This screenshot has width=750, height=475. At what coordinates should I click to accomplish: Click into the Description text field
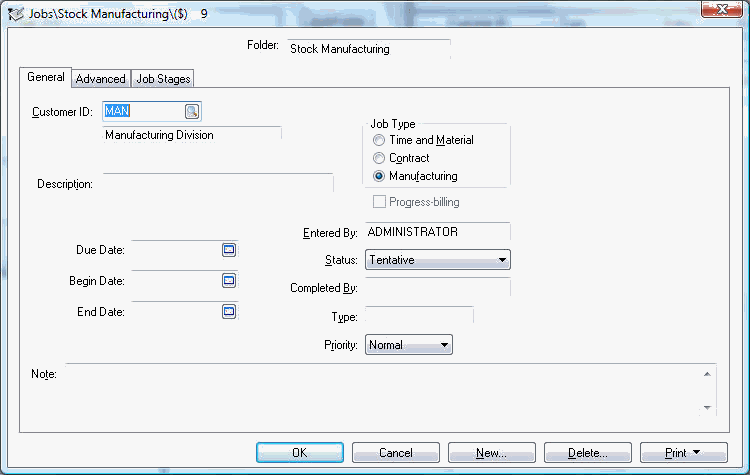coord(218,184)
